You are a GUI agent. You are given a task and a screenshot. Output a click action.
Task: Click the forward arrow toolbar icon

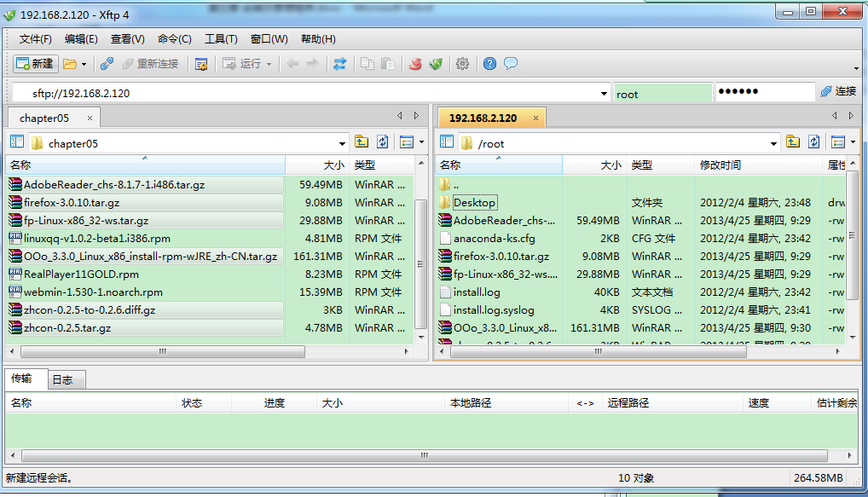[313, 64]
